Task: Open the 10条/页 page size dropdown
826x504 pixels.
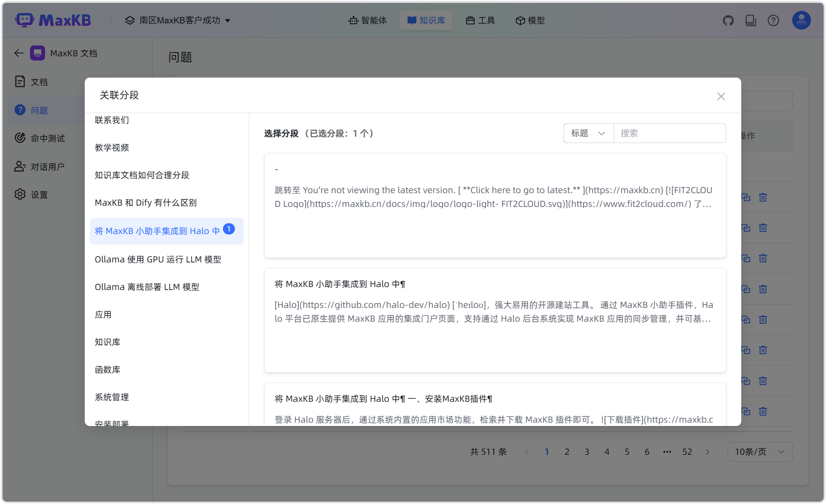Action: click(759, 451)
